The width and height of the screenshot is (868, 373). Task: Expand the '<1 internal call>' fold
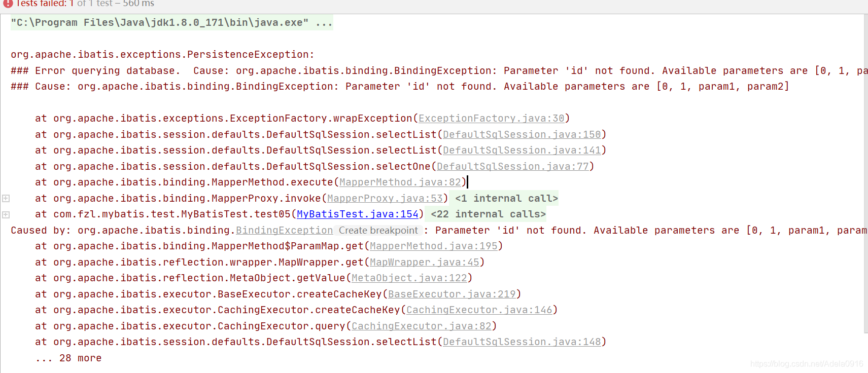tap(506, 198)
